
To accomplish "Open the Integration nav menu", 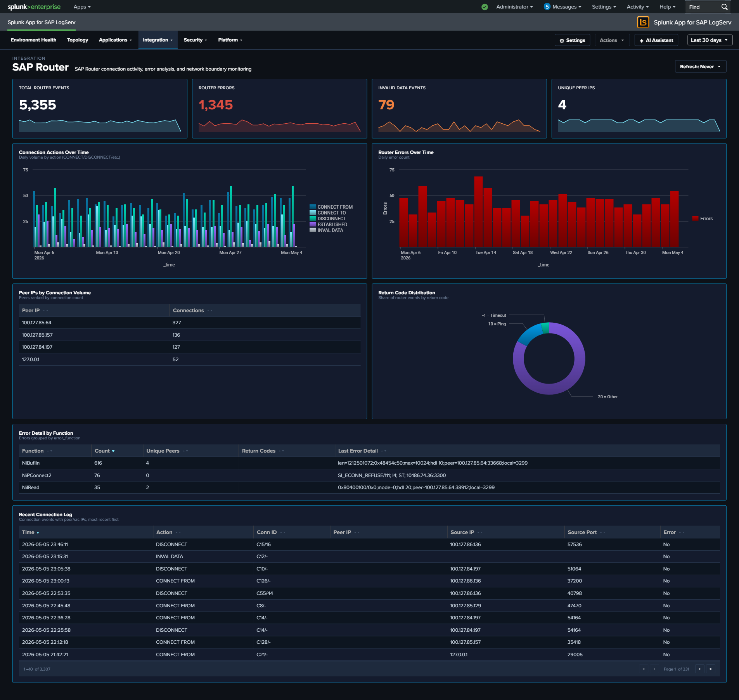I will [158, 40].
